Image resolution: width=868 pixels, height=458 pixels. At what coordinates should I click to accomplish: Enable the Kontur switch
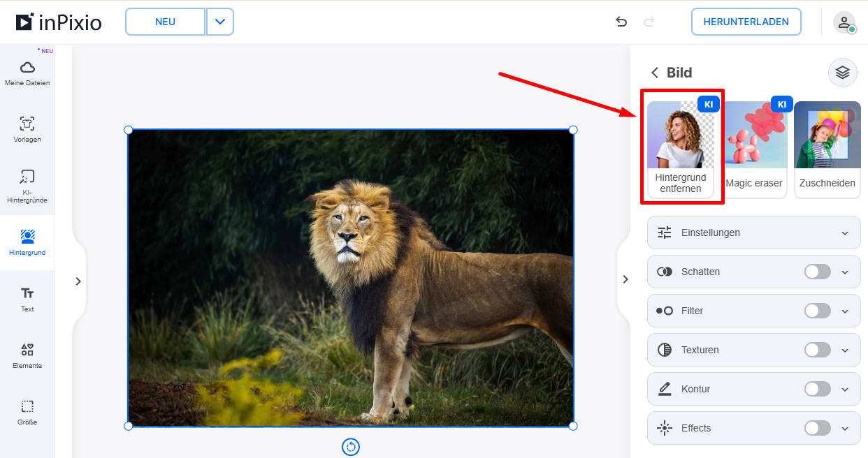(x=818, y=389)
